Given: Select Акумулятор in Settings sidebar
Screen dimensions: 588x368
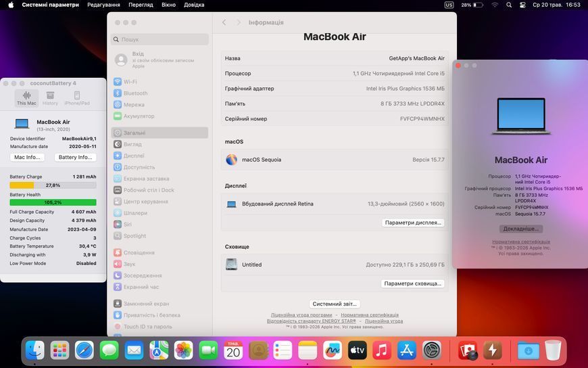Looking at the screenshot, I should coord(160,116).
